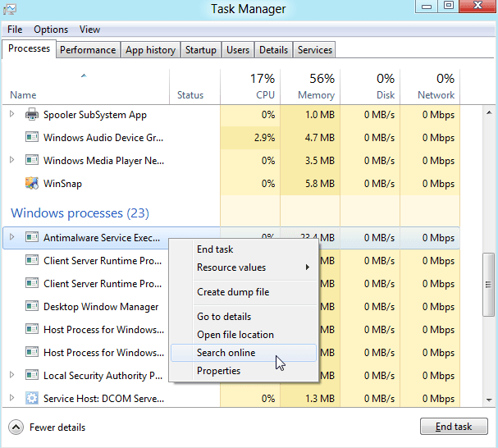The height and width of the screenshot is (448, 498).
Task: Switch to the Details tab
Action: click(x=273, y=50)
